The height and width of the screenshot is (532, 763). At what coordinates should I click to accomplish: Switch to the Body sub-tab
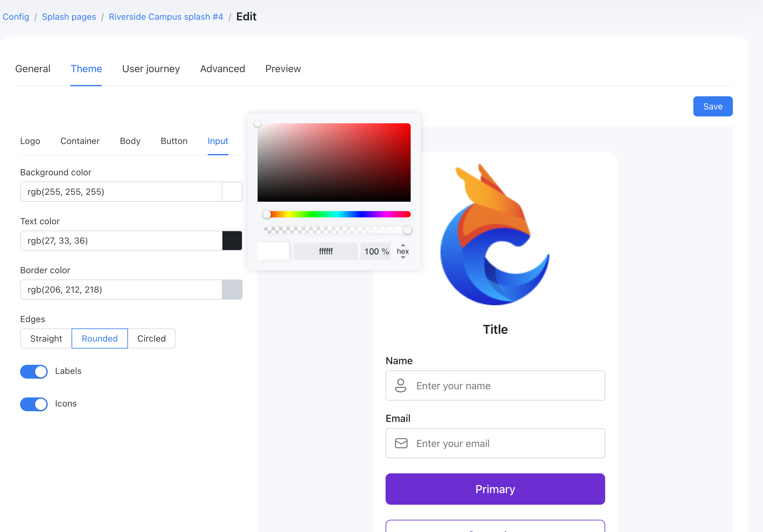tap(130, 141)
